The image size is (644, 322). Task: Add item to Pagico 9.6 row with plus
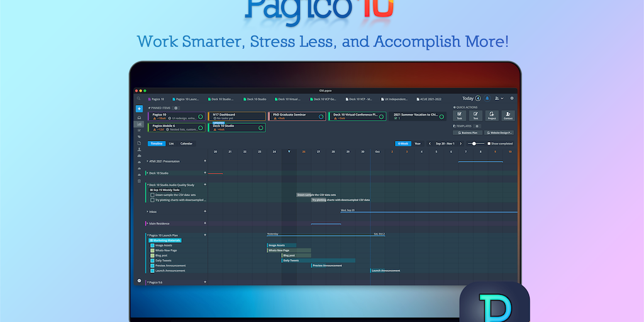pyautogui.click(x=205, y=282)
